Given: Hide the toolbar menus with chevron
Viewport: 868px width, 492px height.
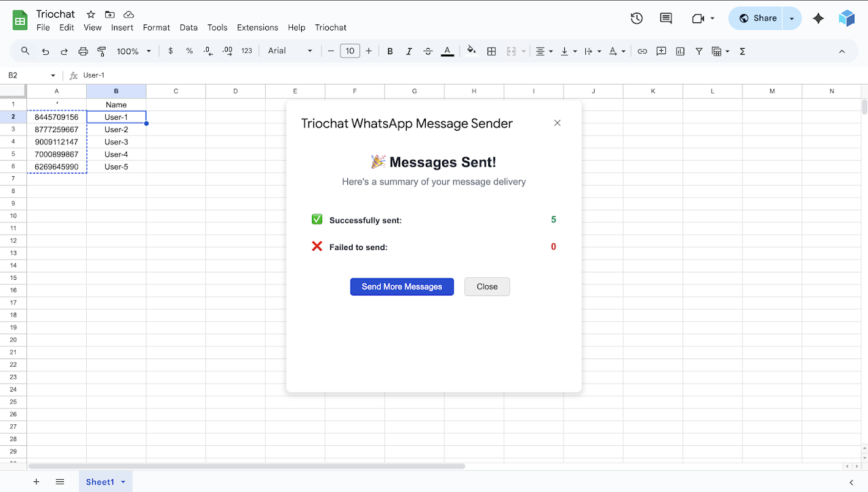Looking at the screenshot, I should pyautogui.click(x=842, y=51).
